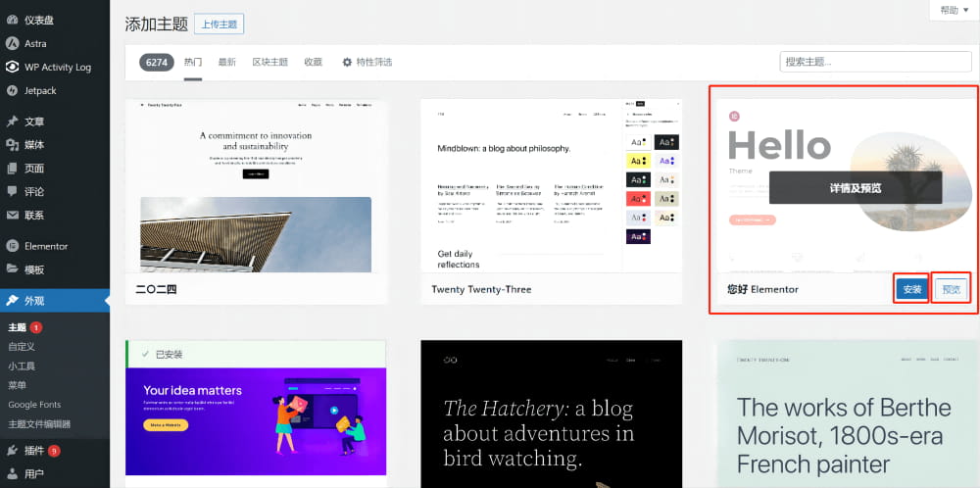
Task: Open WP Activity Log eye icon
Action: (12, 67)
